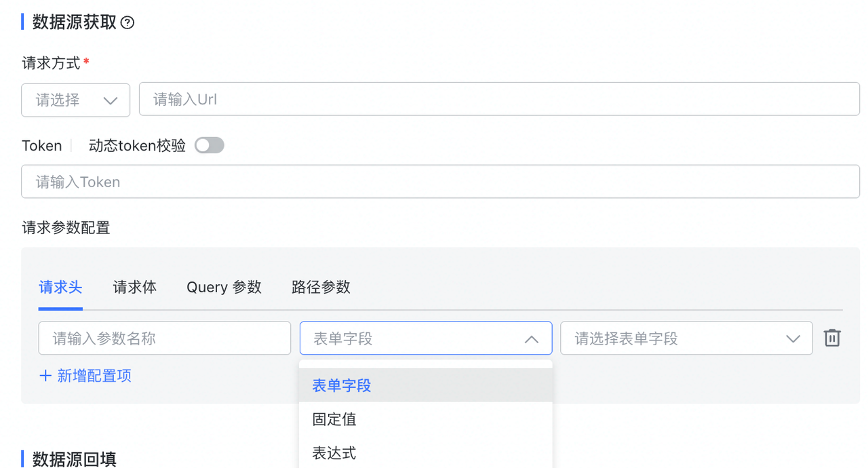The height and width of the screenshot is (468, 868).
Task: Click 新增配置项 to add a config row
Action: (x=94, y=376)
